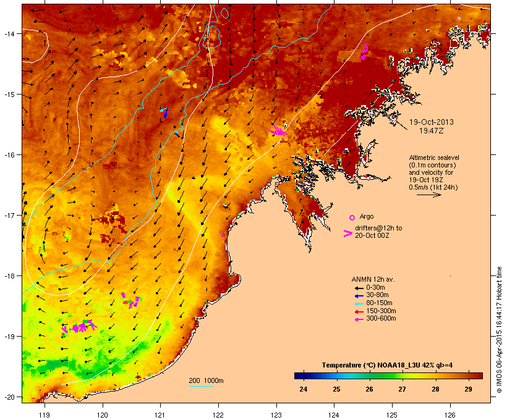This screenshot has height=420, width=507.
Task: Click the 'drifters@12h to' label
Action: click(378, 228)
